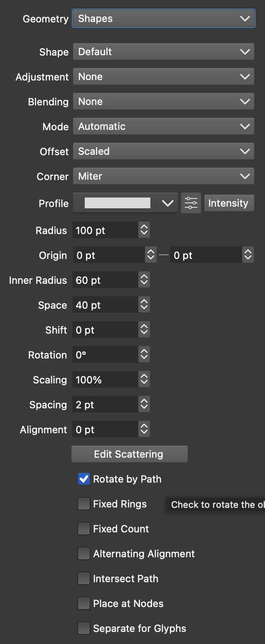Click the Scaling stepper arrows

click(x=144, y=380)
